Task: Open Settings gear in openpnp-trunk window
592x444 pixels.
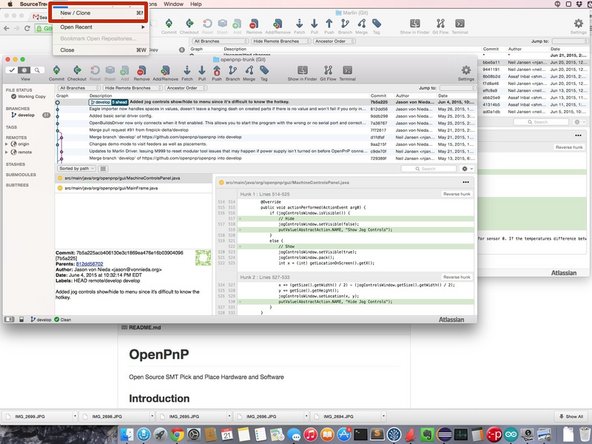Action: coord(466,72)
